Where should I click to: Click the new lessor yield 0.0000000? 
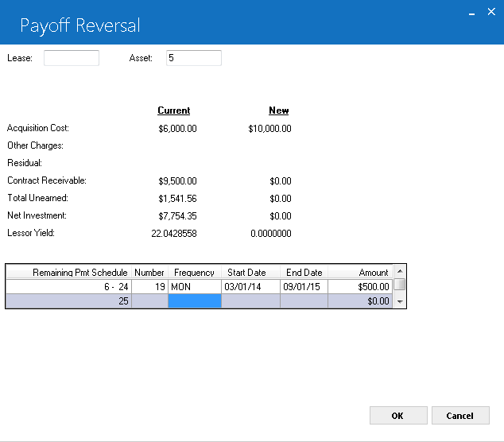270,234
